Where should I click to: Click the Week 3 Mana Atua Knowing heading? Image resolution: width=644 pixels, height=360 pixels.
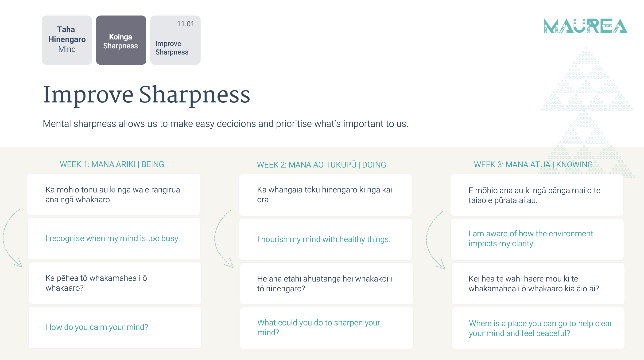point(533,164)
